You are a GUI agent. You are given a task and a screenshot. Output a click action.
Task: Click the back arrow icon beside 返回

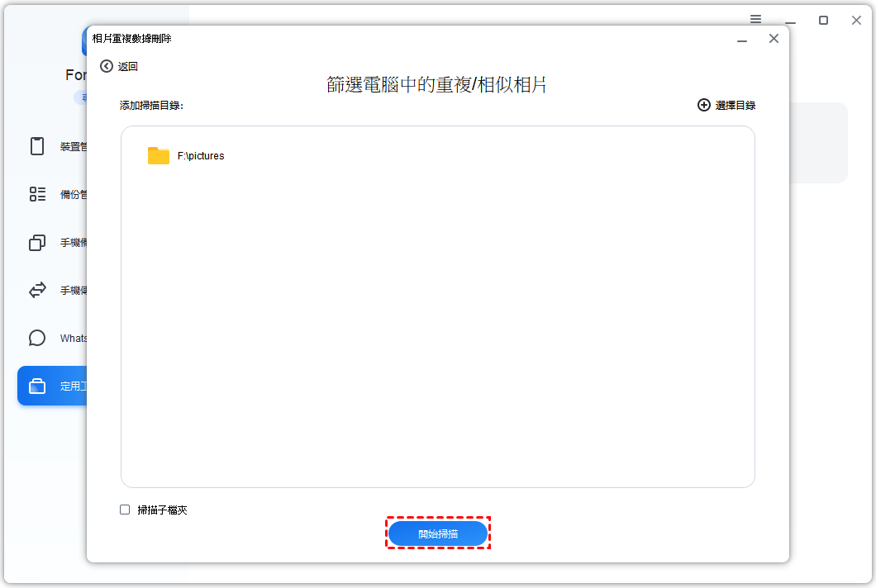point(106,66)
